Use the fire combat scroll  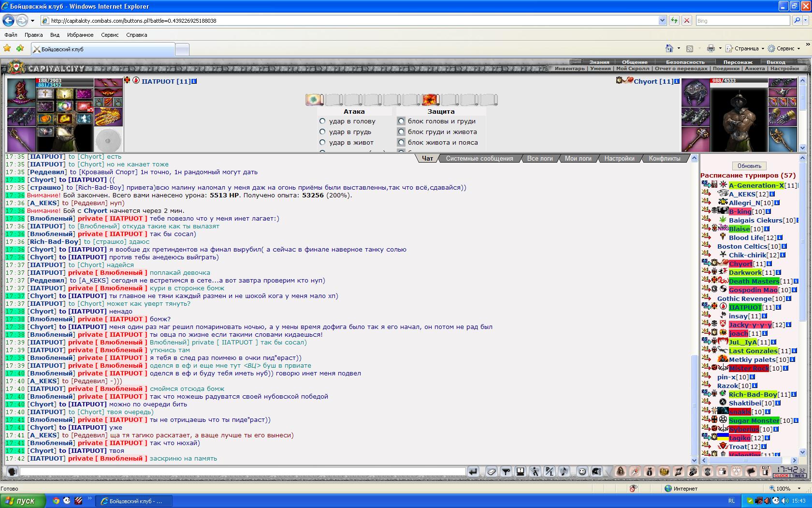tap(430, 100)
